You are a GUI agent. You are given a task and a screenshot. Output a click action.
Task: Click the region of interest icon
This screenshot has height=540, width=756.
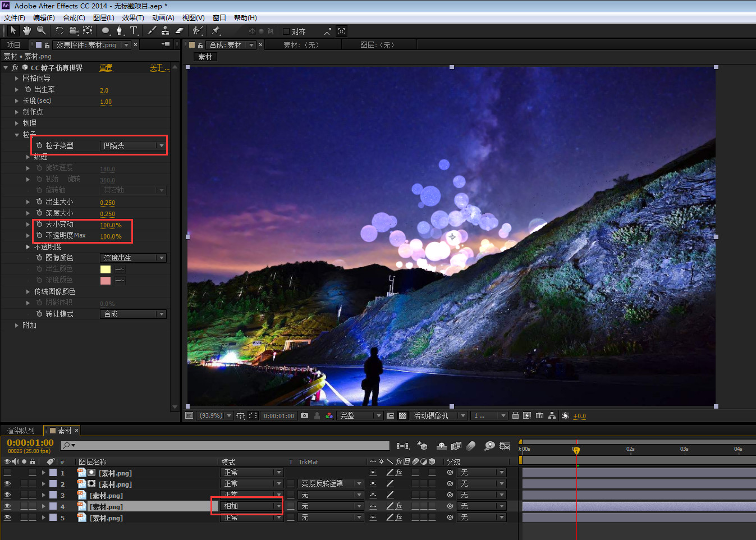(253, 415)
